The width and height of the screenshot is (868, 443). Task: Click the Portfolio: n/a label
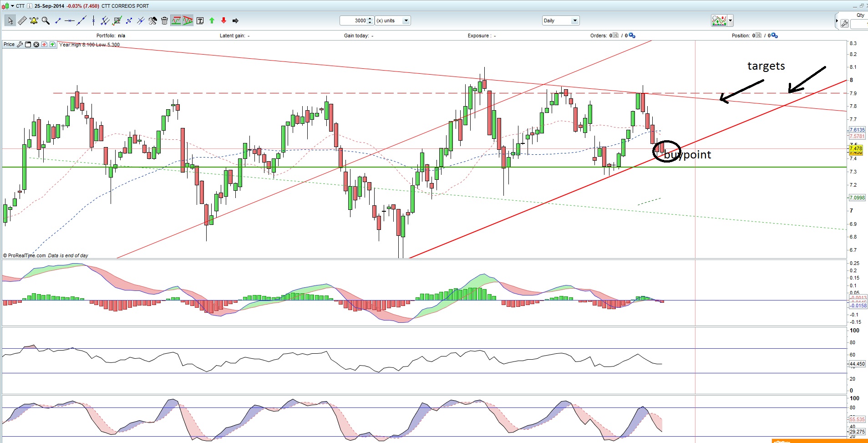click(x=111, y=36)
